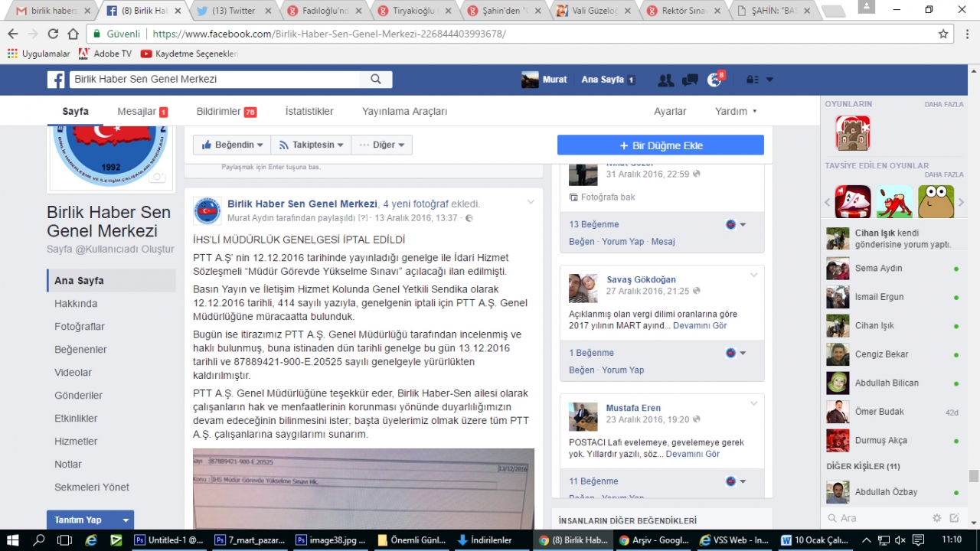Switch to the Twitter browser tab
Viewport: 980px width, 551px height.
pos(233,11)
